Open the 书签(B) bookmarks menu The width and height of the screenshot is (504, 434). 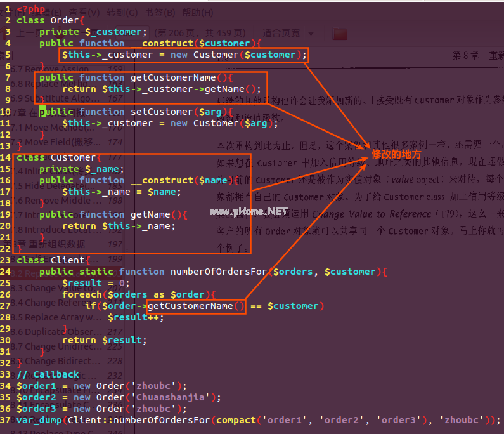161,12
